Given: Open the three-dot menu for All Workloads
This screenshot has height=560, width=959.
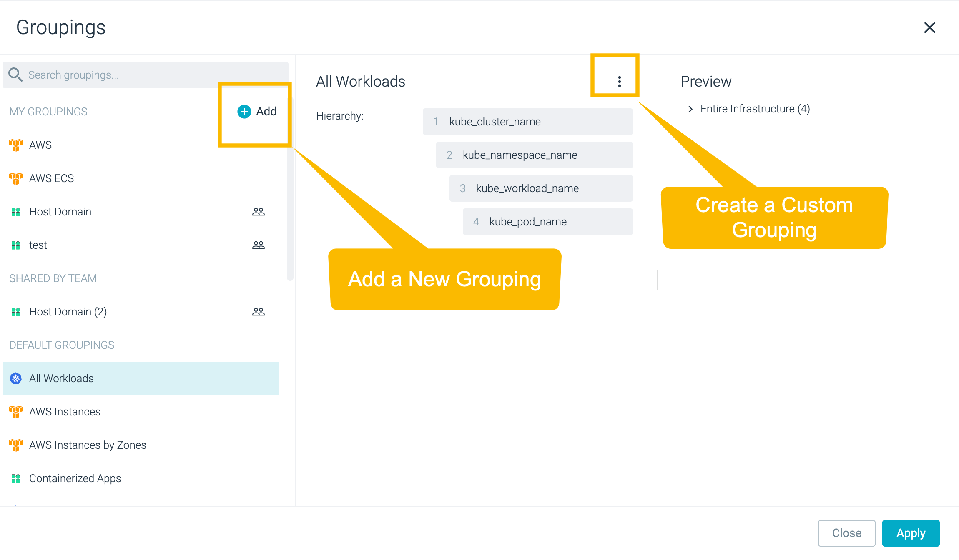Looking at the screenshot, I should (620, 82).
